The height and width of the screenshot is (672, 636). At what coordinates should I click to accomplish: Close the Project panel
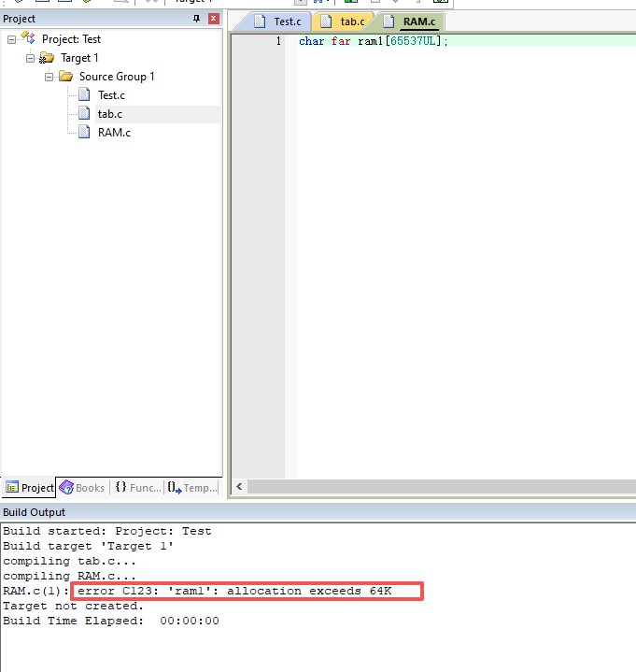[x=214, y=19]
